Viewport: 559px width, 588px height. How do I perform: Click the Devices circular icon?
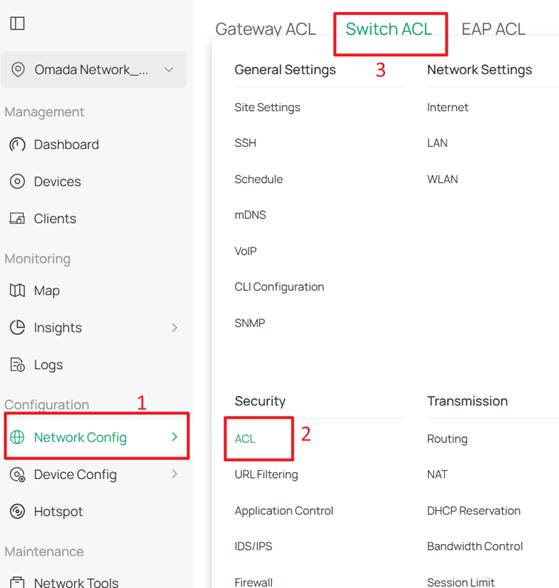coord(17,182)
